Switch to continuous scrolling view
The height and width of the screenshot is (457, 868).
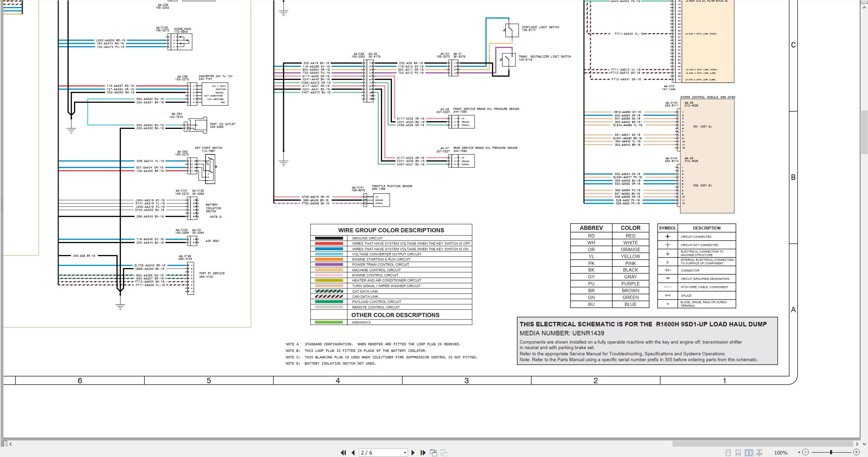[738, 453]
